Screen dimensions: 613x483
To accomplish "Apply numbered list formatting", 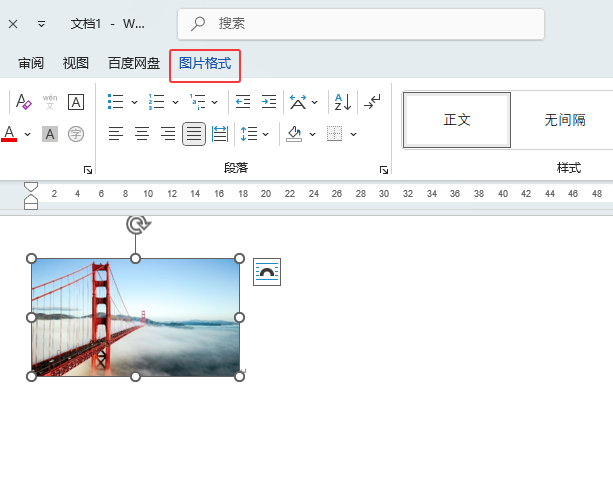I will coord(156,102).
